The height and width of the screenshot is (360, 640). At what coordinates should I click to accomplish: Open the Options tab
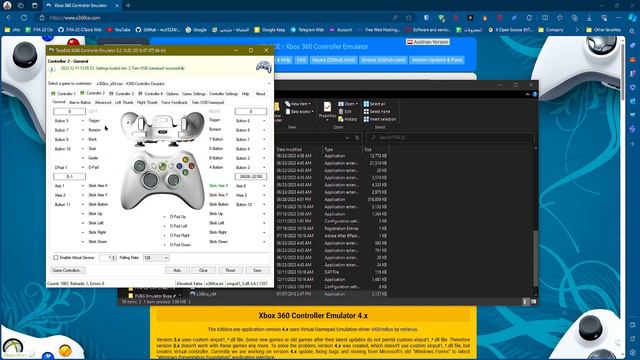click(x=172, y=94)
